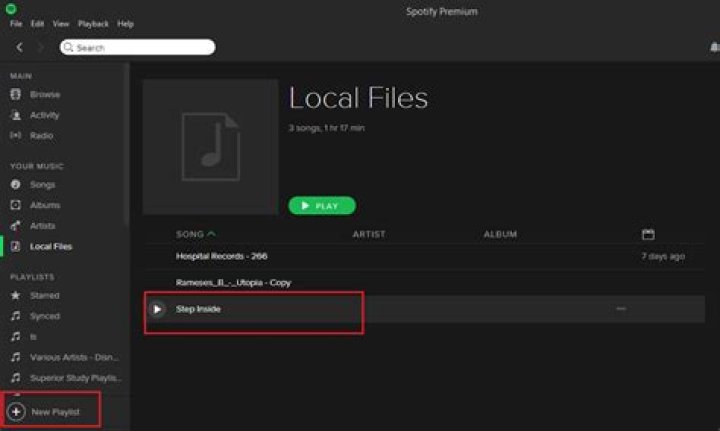The image size is (720, 431).
Task: Open the Edit menu
Action: 37,24
